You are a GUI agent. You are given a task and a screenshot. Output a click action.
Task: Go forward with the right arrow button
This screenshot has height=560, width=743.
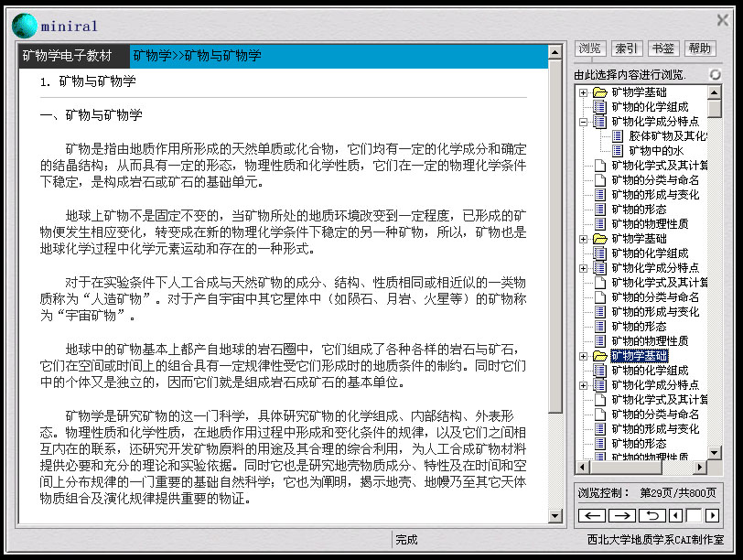[x=621, y=515]
